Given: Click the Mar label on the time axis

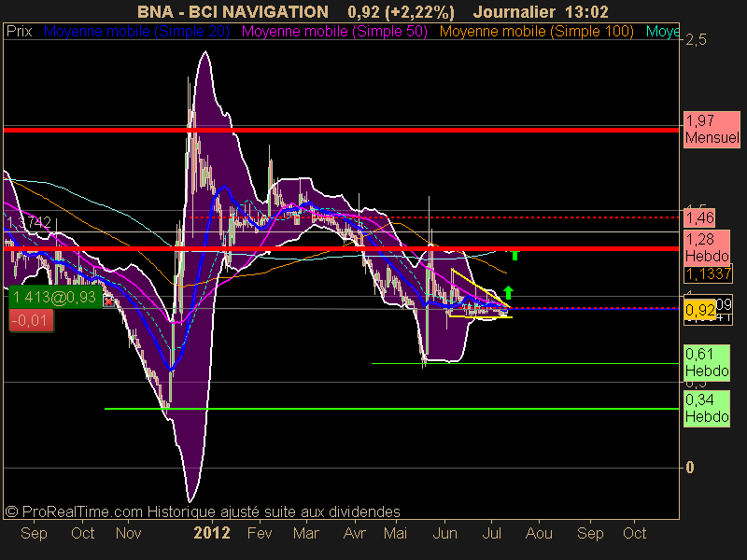Looking at the screenshot, I should pos(306,533).
